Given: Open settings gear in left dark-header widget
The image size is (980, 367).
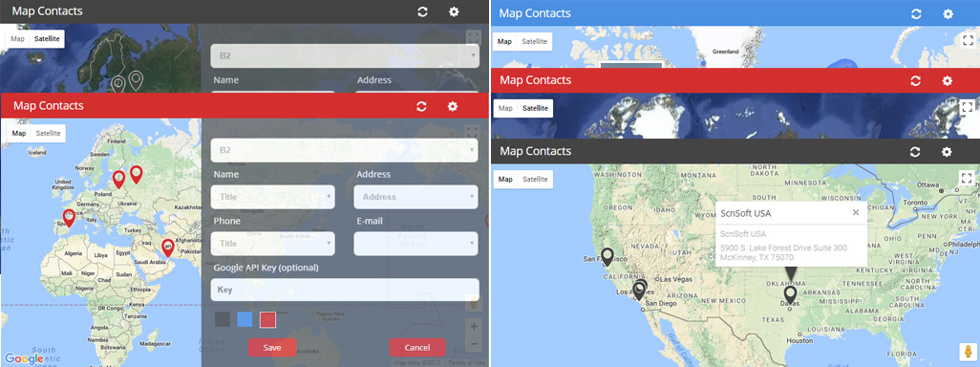Looking at the screenshot, I should (454, 11).
